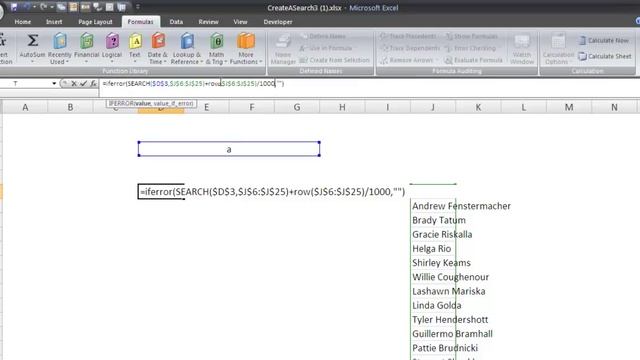Screen dimensions: 640x360
Task: Select the Formulas tab
Action: [140, 22]
